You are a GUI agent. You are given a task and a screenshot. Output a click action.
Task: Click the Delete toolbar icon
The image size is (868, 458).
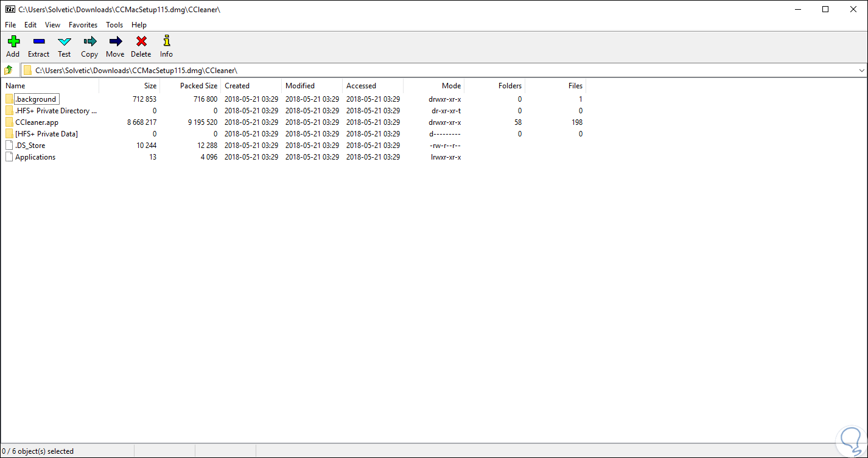tap(141, 41)
